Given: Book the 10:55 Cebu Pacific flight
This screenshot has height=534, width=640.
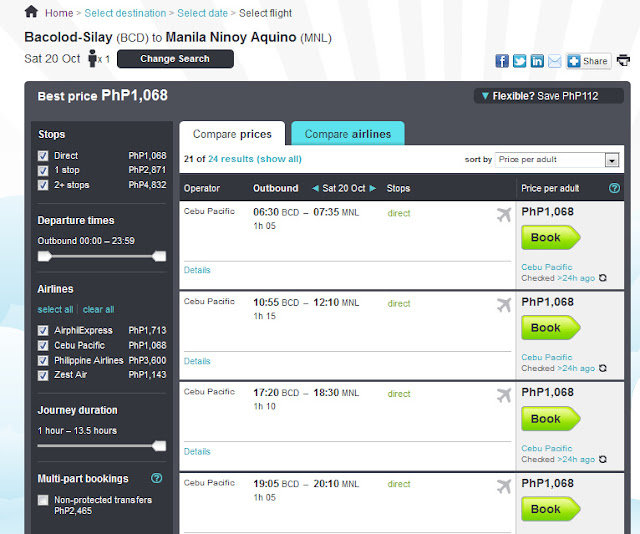Looking at the screenshot, I should (551, 328).
